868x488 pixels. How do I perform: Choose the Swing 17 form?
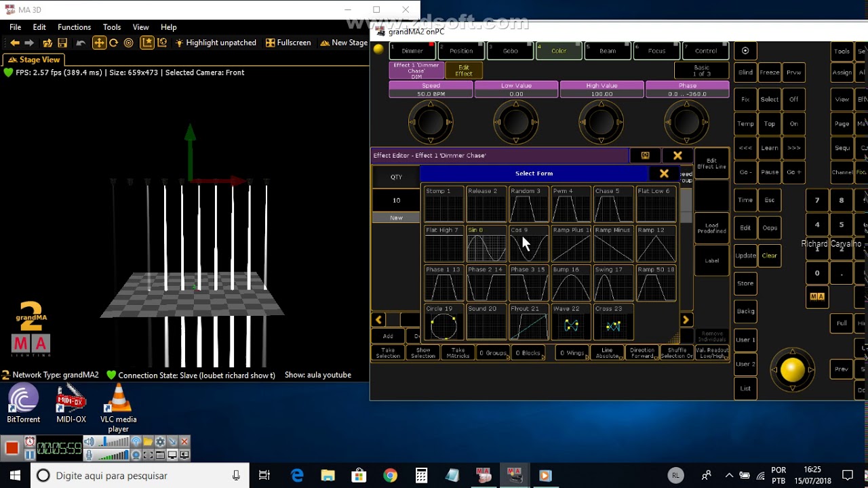point(614,283)
